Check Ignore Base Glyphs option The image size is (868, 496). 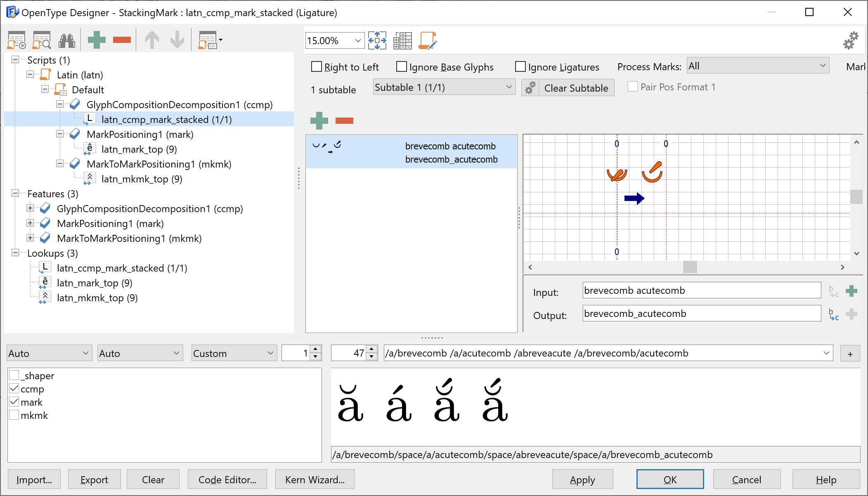pyautogui.click(x=402, y=67)
